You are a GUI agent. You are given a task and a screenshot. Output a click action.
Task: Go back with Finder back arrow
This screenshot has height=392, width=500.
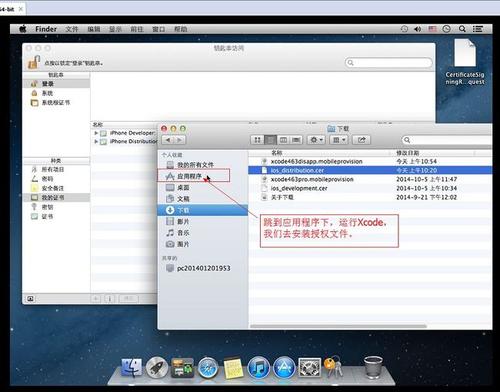click(x=168, y=140)
